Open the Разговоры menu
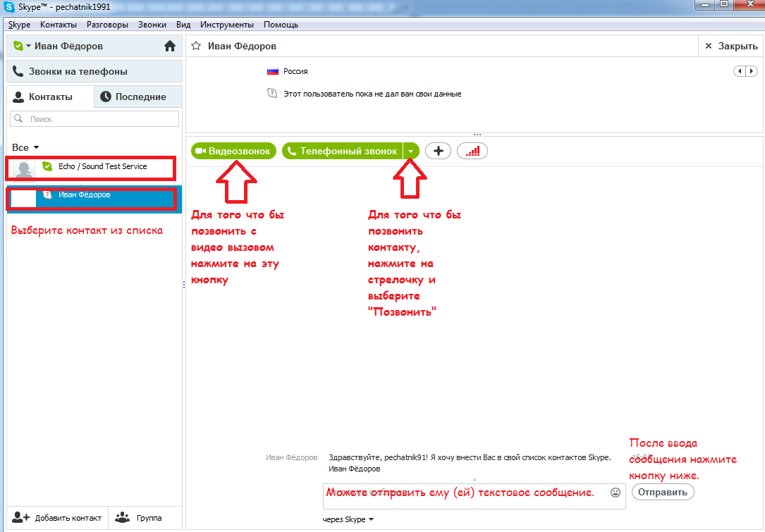The image size is (765, 532). [x=107, y=25]
